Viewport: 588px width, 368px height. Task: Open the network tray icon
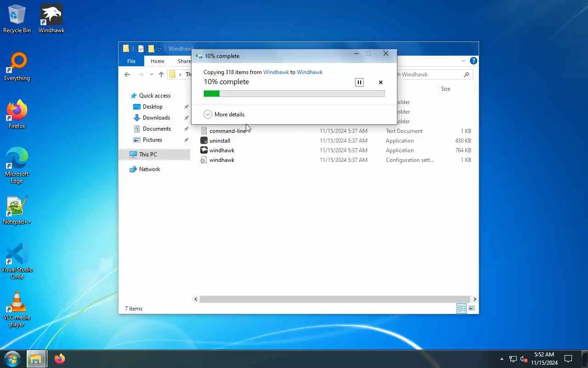[513, 359]
